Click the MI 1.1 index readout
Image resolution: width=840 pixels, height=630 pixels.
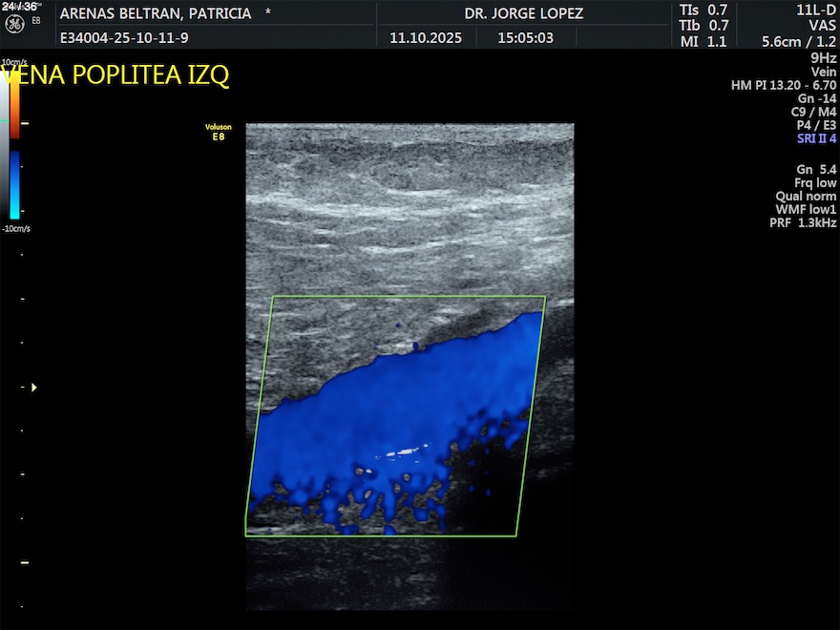tap(703, 41)
